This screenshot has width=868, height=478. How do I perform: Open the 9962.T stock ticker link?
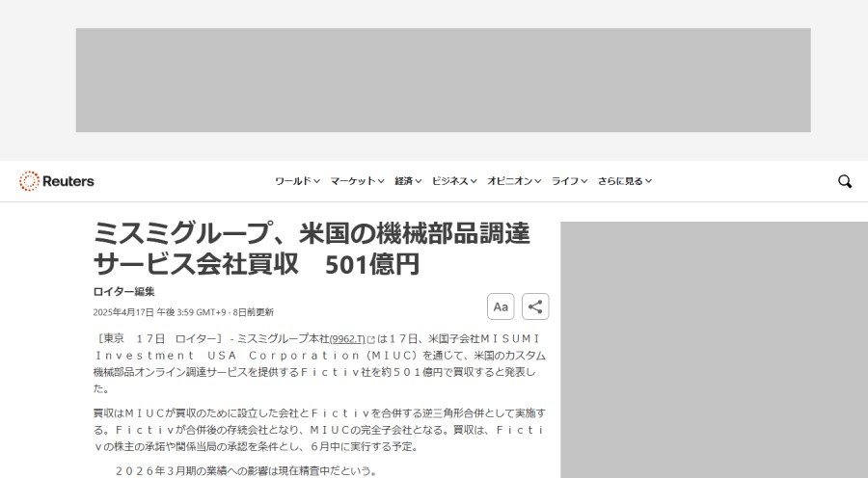[x=347, y=339]
